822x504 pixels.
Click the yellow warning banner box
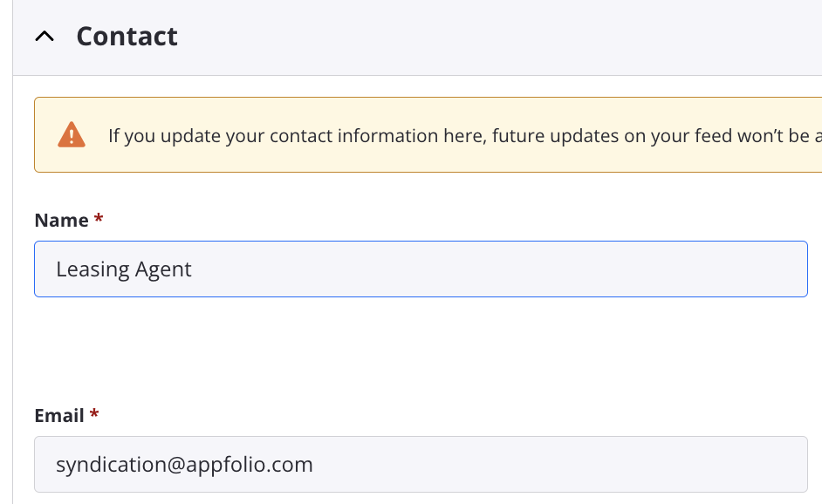428,134
